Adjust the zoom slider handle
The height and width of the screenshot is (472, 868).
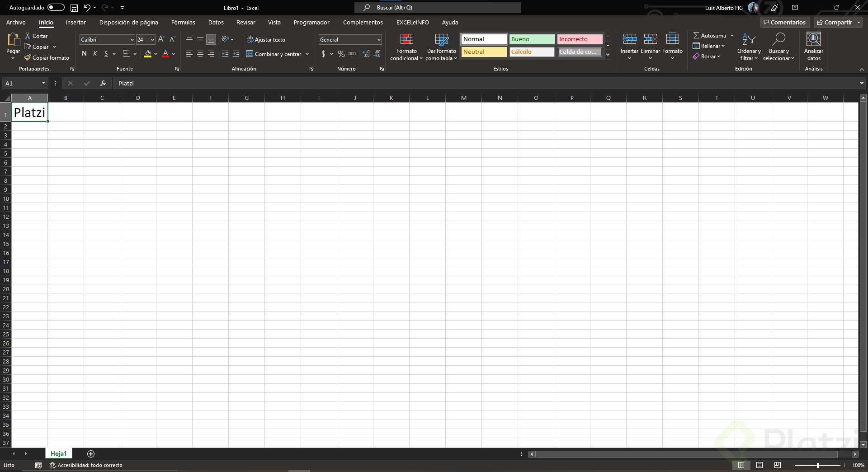coord(818,465)
